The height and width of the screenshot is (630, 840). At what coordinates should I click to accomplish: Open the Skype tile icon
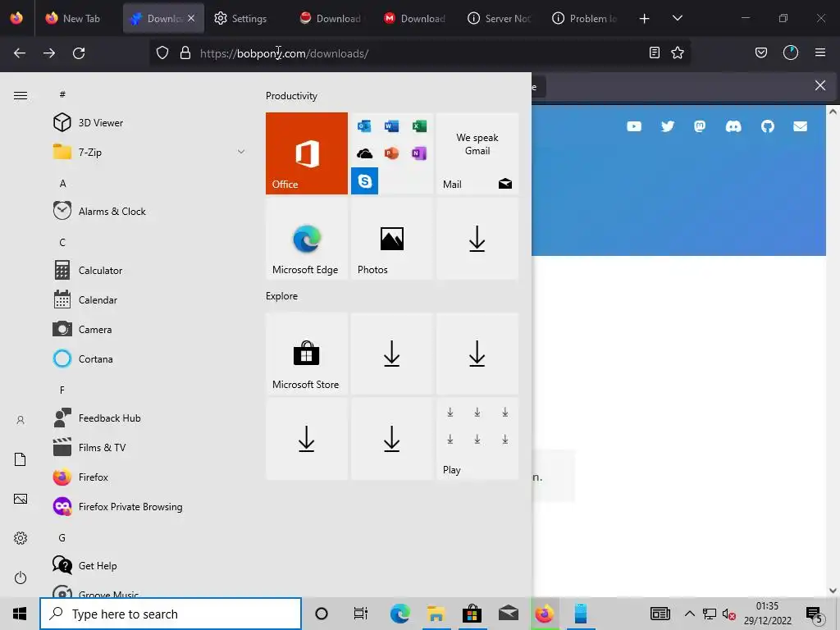click(x=364, y=181)
